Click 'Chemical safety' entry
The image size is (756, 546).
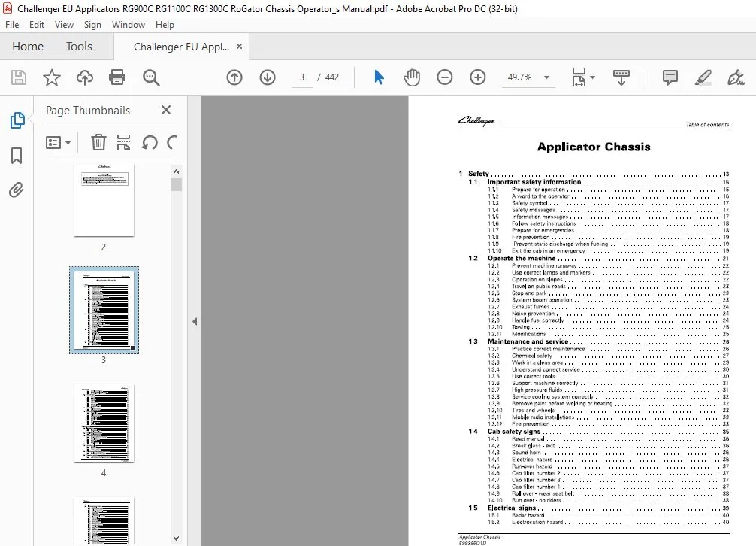pyautogui.click(x=609, y=356)
